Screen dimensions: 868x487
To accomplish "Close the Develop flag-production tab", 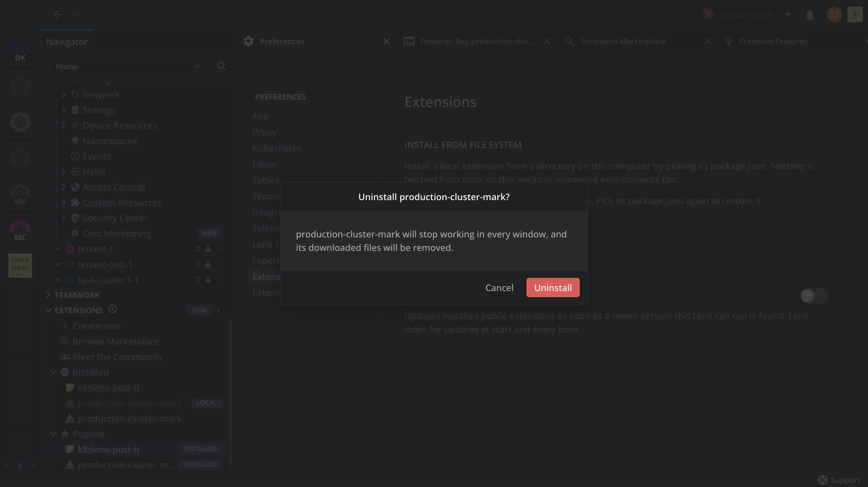I will click(x=547, y=41).
